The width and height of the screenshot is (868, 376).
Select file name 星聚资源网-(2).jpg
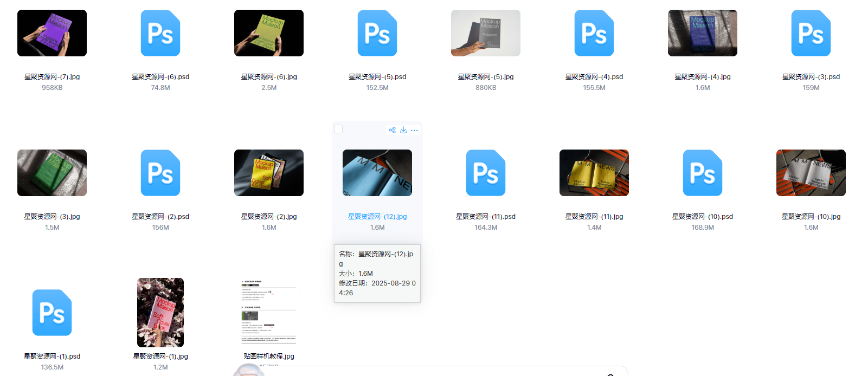pos(269,217)
